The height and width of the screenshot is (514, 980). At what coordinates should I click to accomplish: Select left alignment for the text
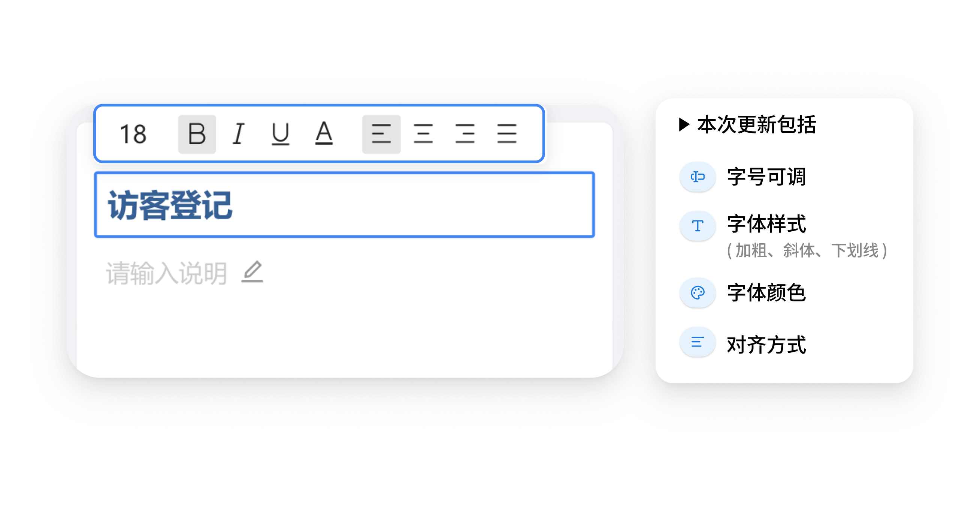(382, 134)
